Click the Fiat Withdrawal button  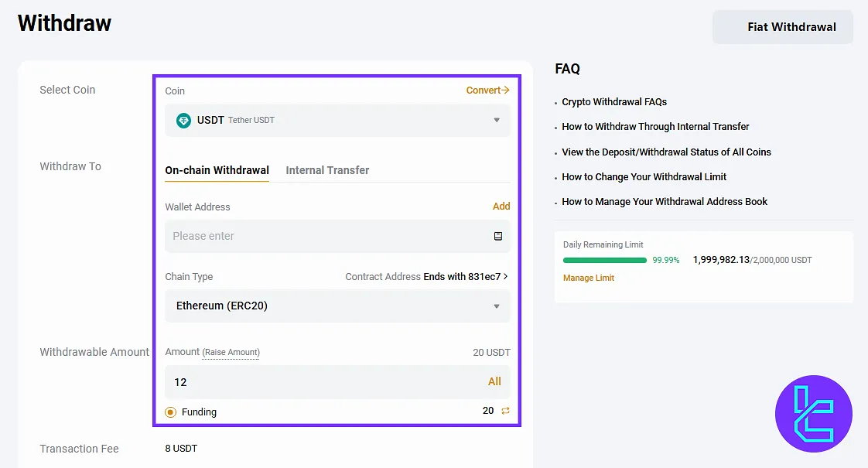pos(782,27)
